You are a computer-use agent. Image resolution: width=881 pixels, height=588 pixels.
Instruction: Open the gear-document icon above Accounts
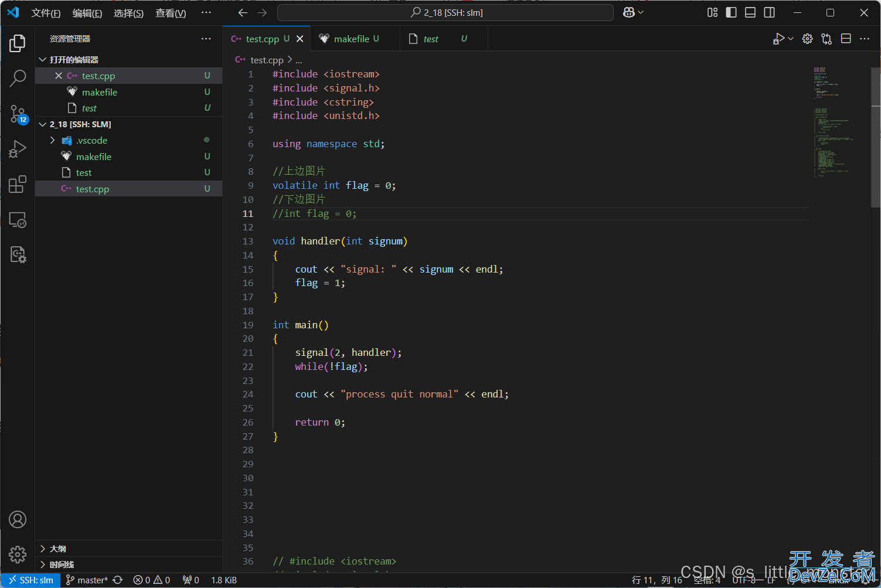[18, 254]
